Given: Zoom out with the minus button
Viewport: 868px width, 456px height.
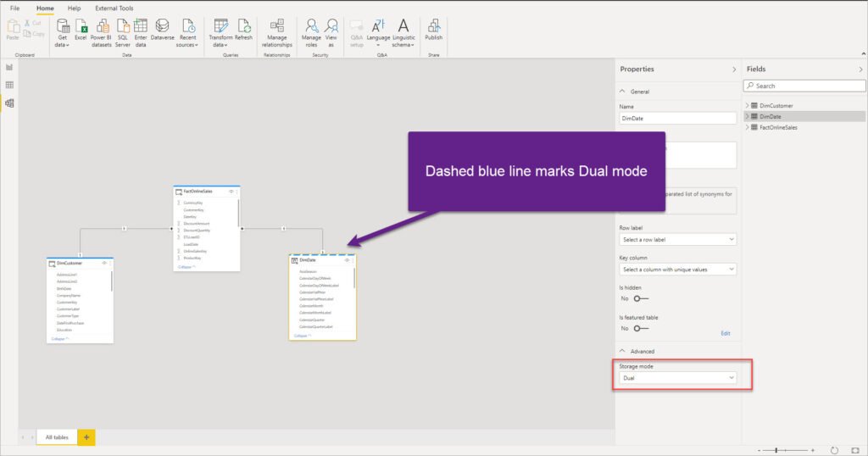Looking at the screenshot, I should point(759,450).
